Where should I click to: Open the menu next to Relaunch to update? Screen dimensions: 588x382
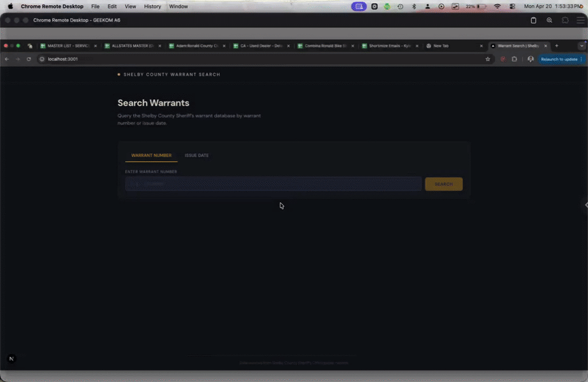581,59
